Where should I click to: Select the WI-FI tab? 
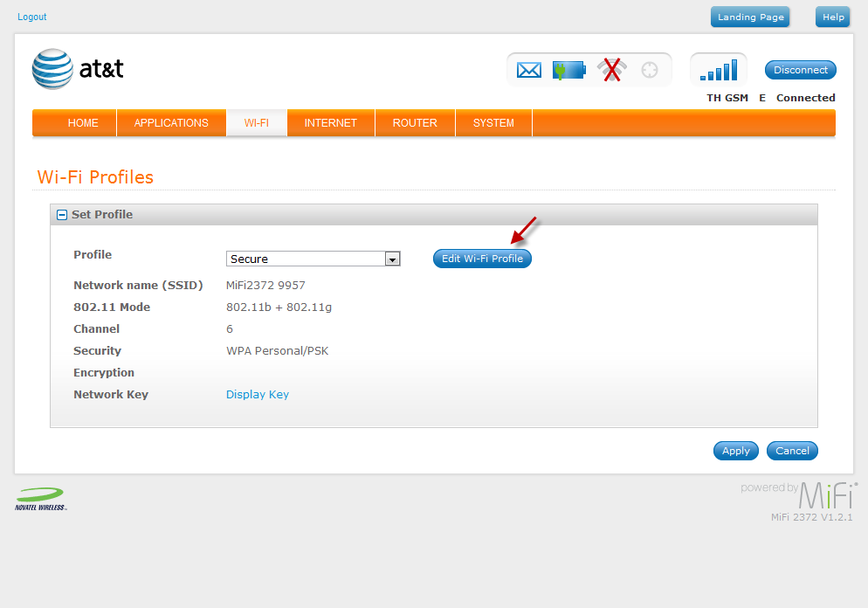point(257,123)
